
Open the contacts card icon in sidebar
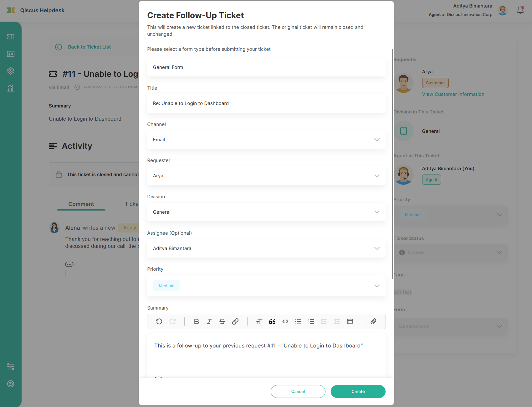coord(11,54)
